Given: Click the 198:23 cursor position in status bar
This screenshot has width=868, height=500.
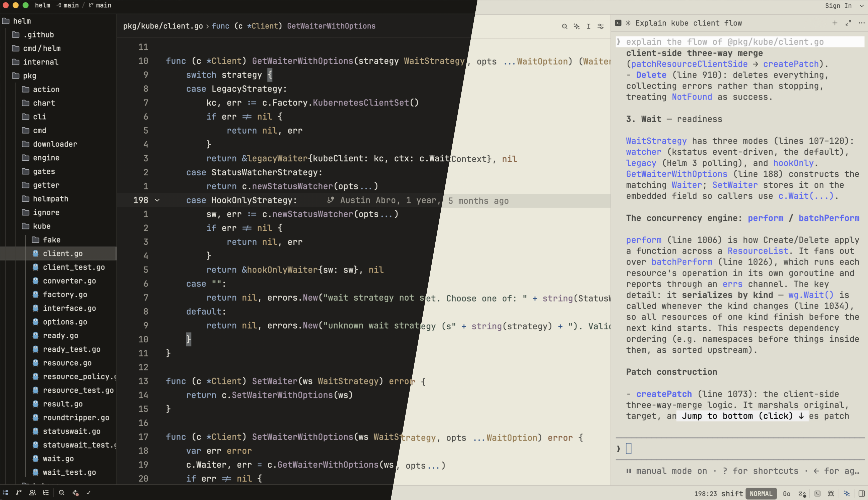Looking at the screenshot, I should click(705, 494).
